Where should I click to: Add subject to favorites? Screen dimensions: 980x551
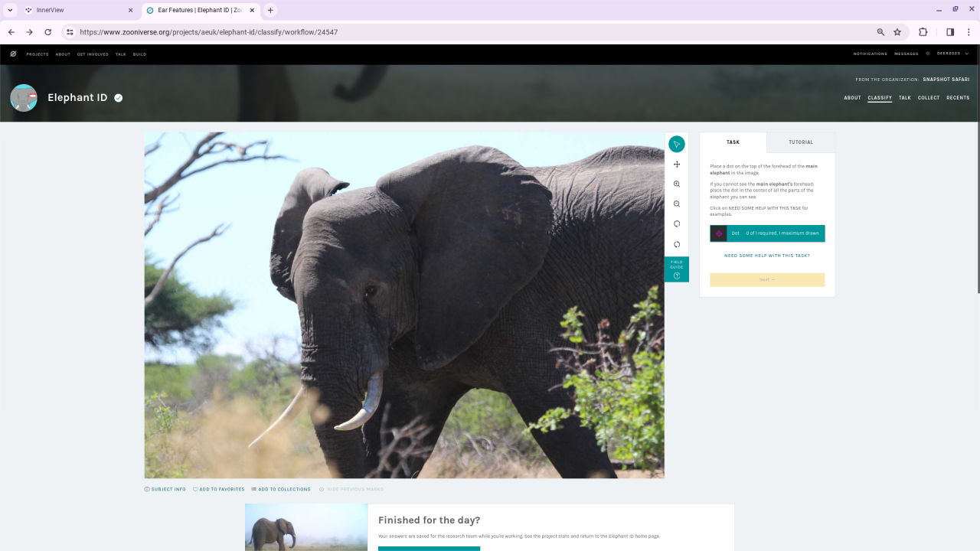point(219,489)
